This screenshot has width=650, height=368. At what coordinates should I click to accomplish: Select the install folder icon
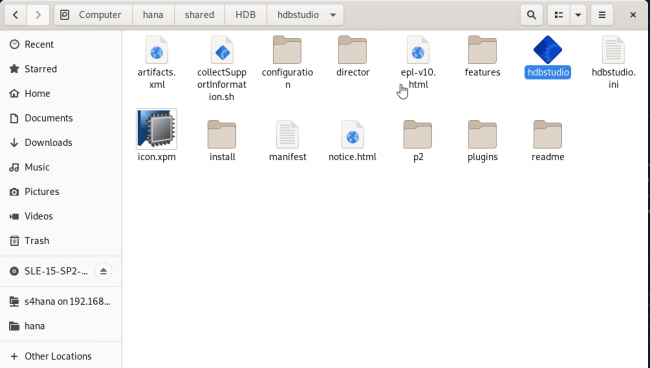click(222, 135)
